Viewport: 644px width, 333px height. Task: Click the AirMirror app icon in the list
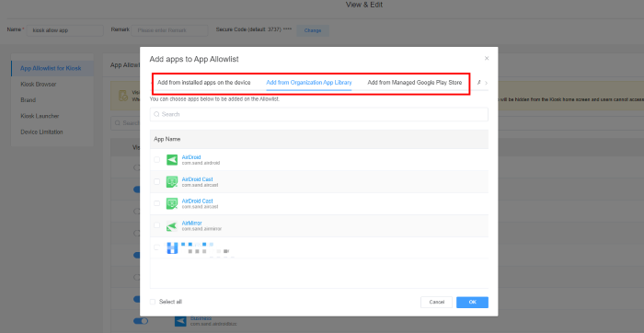(x=172, y=225)
